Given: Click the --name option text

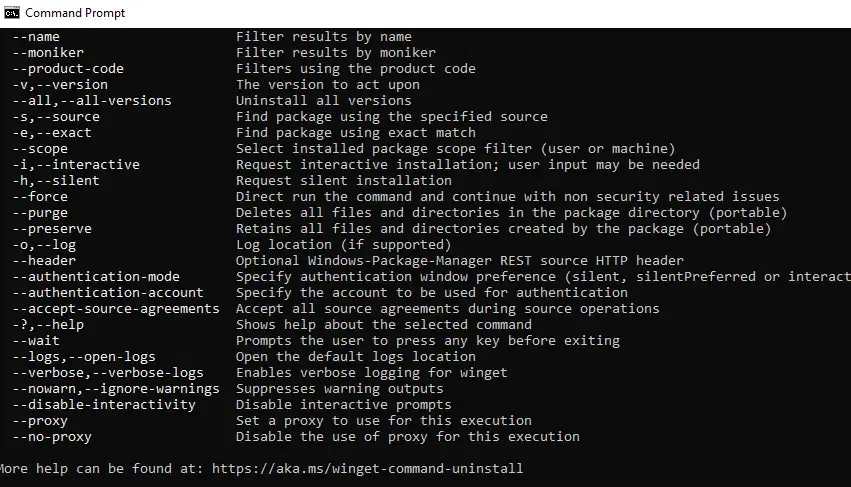Looking at the screenshot, I should point(36,37).
